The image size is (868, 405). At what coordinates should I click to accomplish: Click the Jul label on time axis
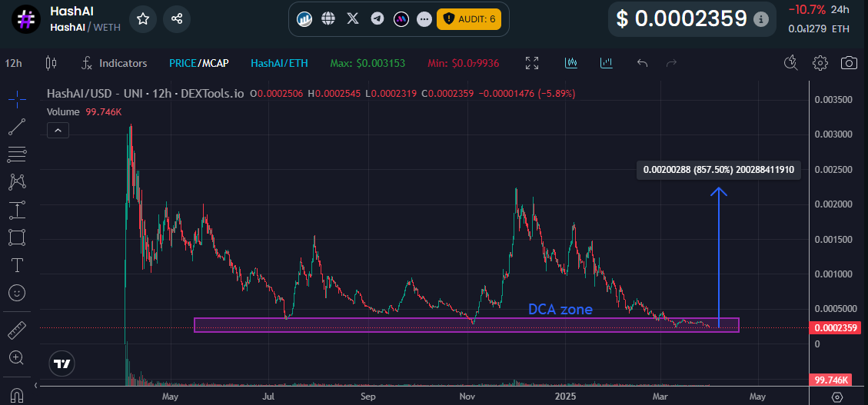(x=268, y=397)
